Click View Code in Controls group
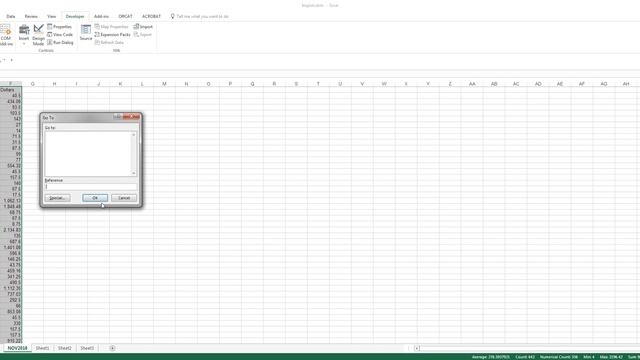Viewport: 640px width, 360px height. (x=60, y=35)
